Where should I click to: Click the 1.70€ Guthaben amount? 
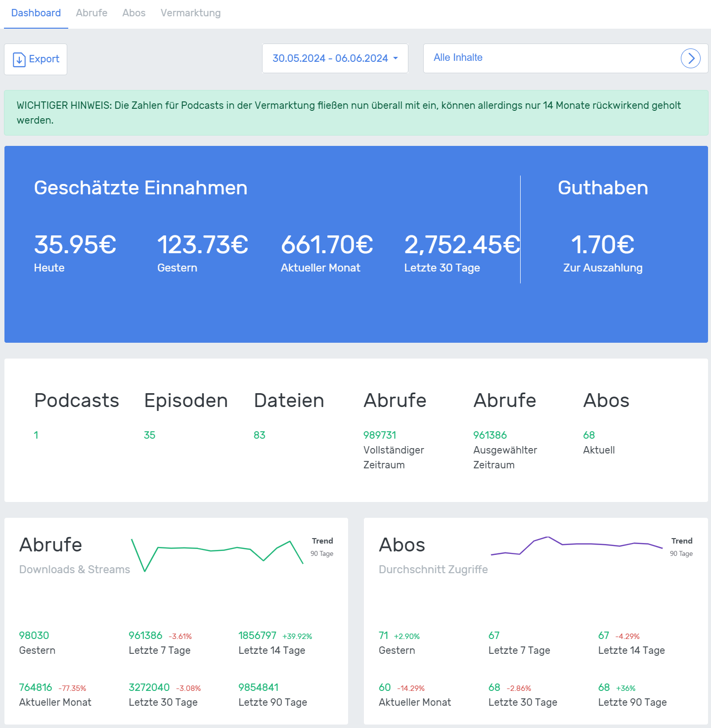[x=603, y=245]
